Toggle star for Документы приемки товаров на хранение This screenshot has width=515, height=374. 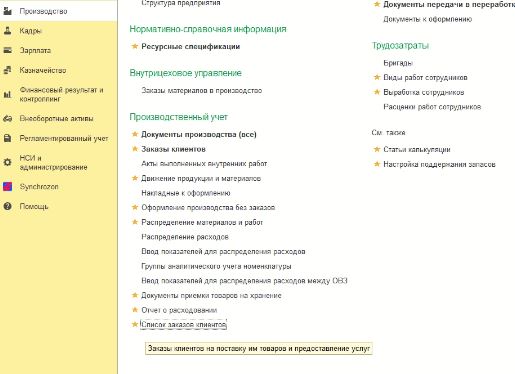pyautogui.click(x=135, y=295)
